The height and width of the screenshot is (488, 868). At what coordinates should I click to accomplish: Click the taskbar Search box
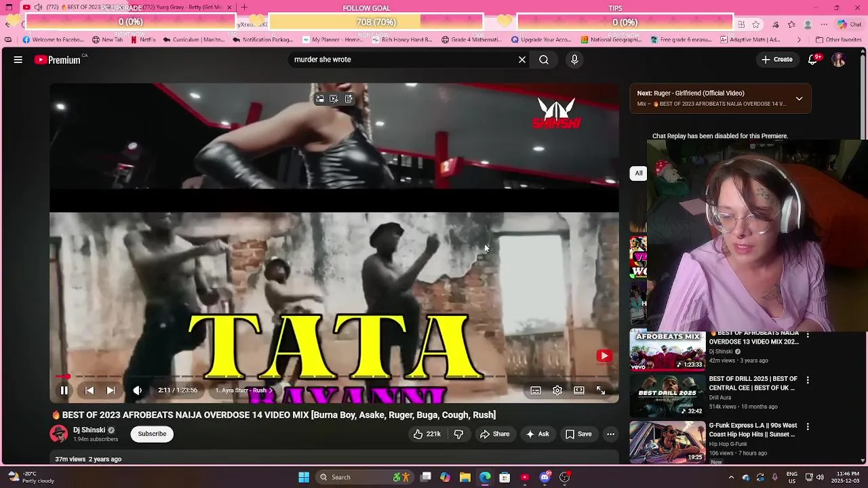click(366, 477)
